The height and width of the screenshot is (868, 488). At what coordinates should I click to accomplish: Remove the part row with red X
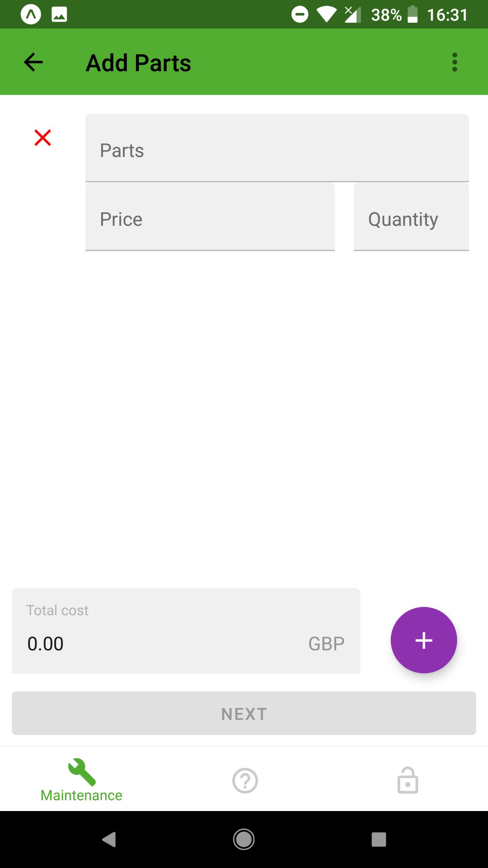(x=43, y=138)
